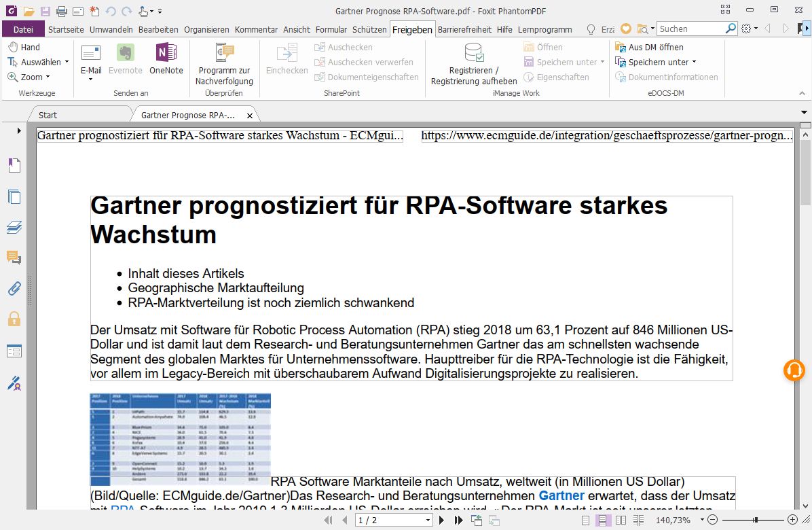
Task: Close the Gartner Prognose RPA document tab
Action: (x=250, y=116)
